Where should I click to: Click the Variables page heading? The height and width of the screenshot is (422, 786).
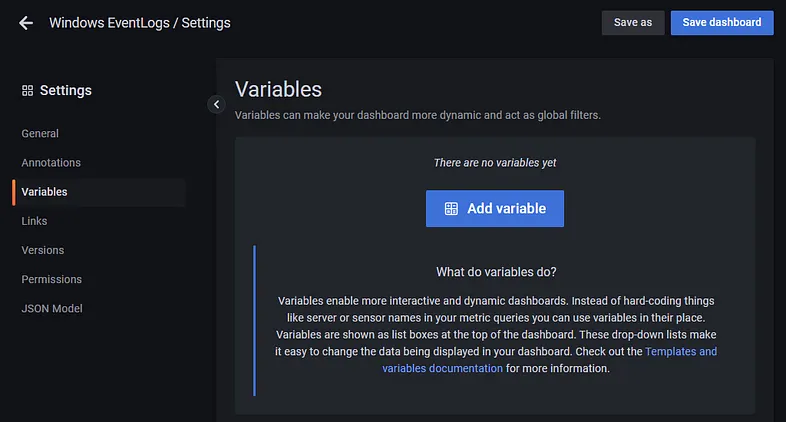coord(278,90)
